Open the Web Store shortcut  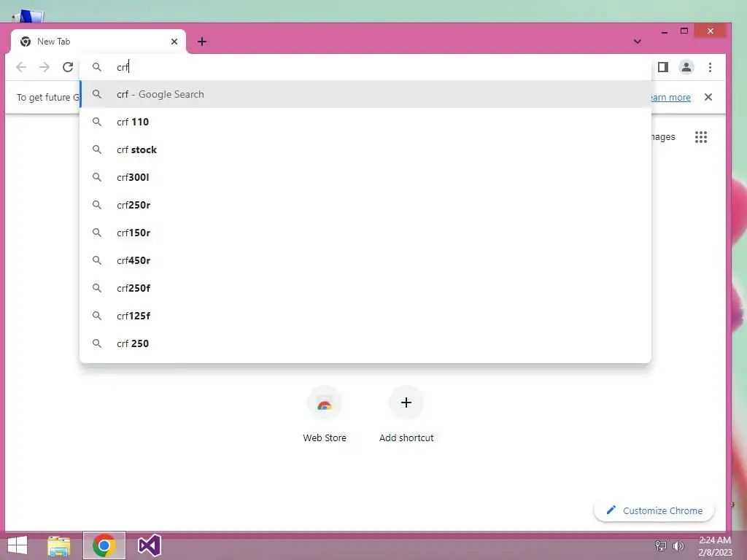(325, 415)
